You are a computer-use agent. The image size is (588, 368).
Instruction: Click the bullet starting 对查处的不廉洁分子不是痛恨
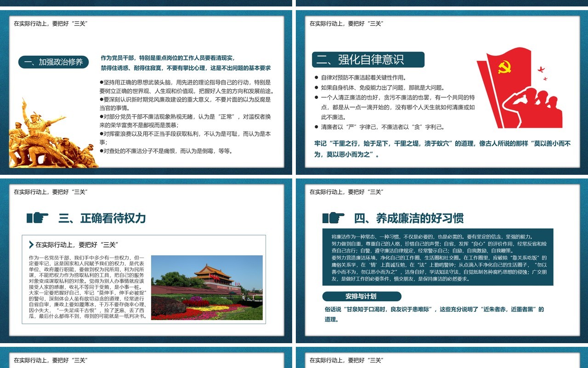click(166, 151)
